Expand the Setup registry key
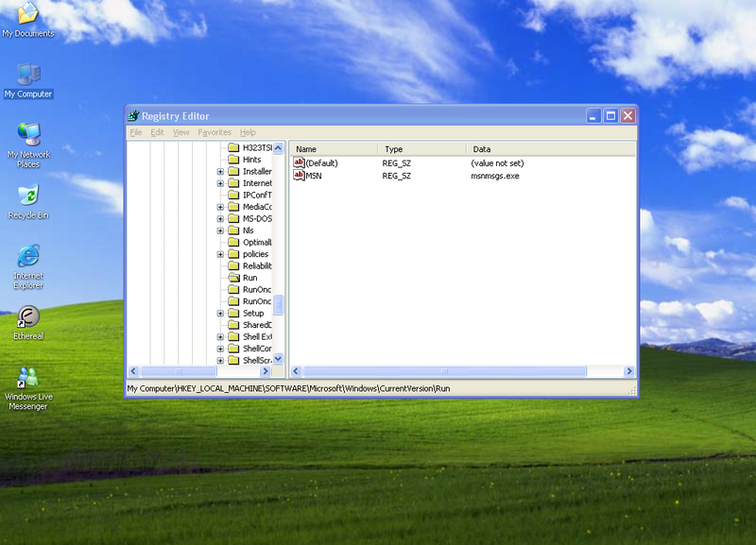Viewport: 756px width, 545px height. [220, 314]
